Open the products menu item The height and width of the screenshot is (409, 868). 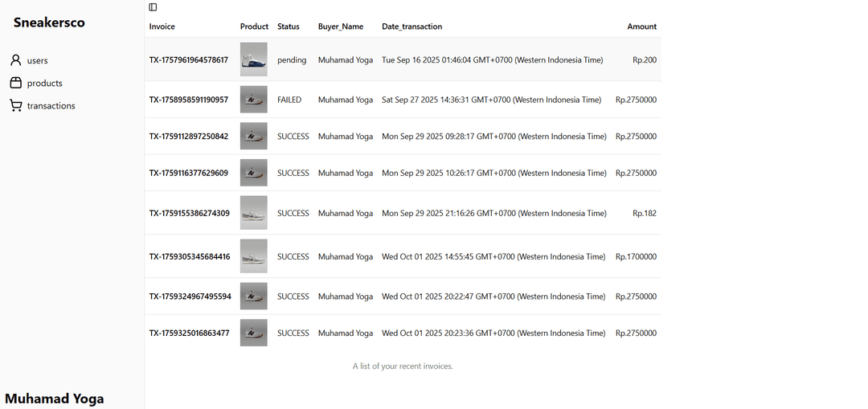pyautogui.click(x=44, y=83)
